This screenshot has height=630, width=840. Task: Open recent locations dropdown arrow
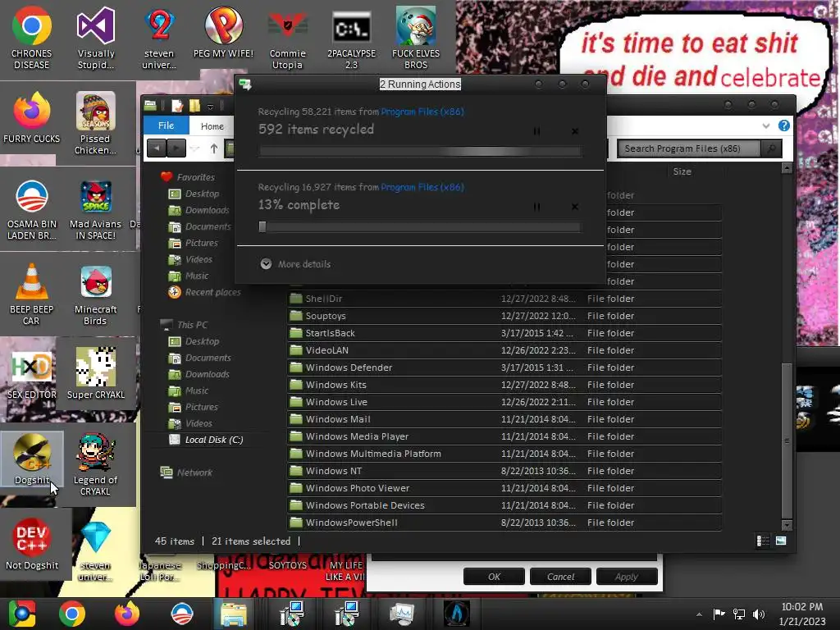[x=195, y=149]
